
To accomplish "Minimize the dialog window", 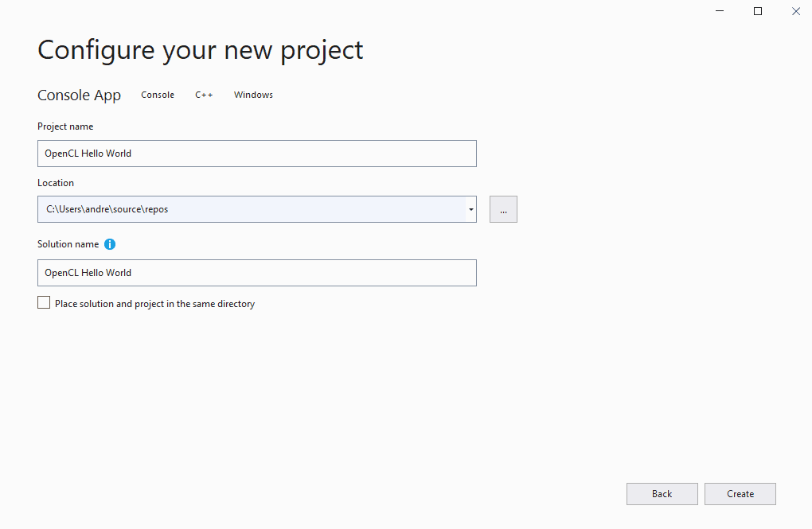I will point(720,11).
